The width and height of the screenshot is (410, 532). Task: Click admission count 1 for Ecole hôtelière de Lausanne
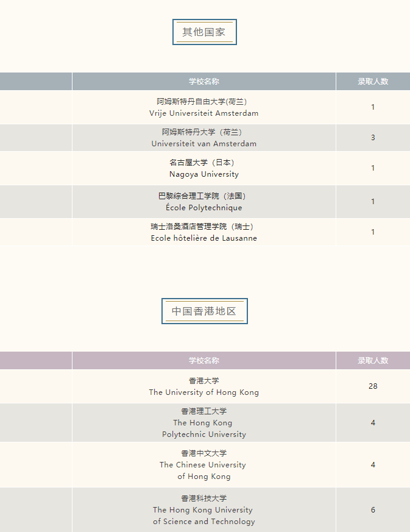373,232
